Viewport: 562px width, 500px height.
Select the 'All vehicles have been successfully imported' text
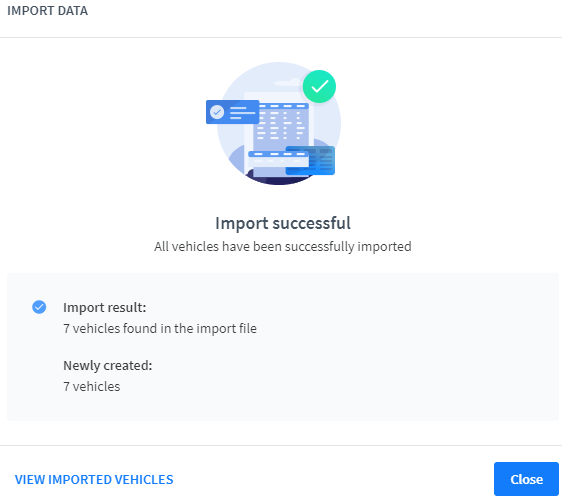tap(283, 247)
